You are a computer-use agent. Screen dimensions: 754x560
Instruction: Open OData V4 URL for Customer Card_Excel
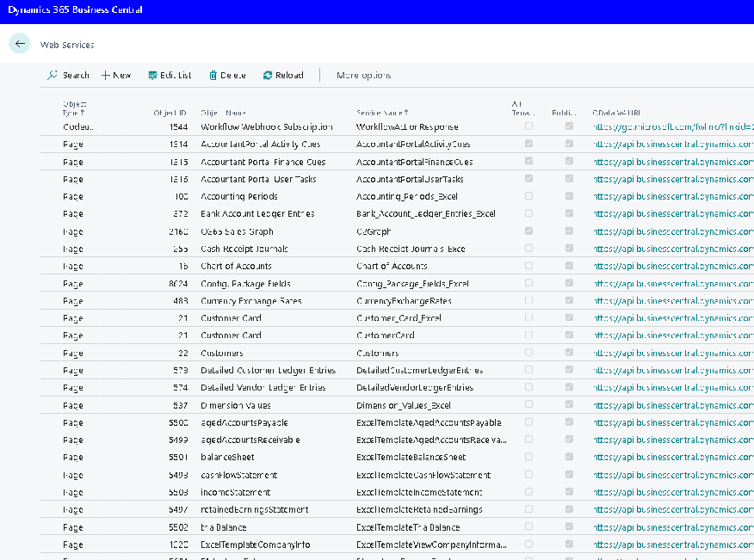tap(673, 318)
